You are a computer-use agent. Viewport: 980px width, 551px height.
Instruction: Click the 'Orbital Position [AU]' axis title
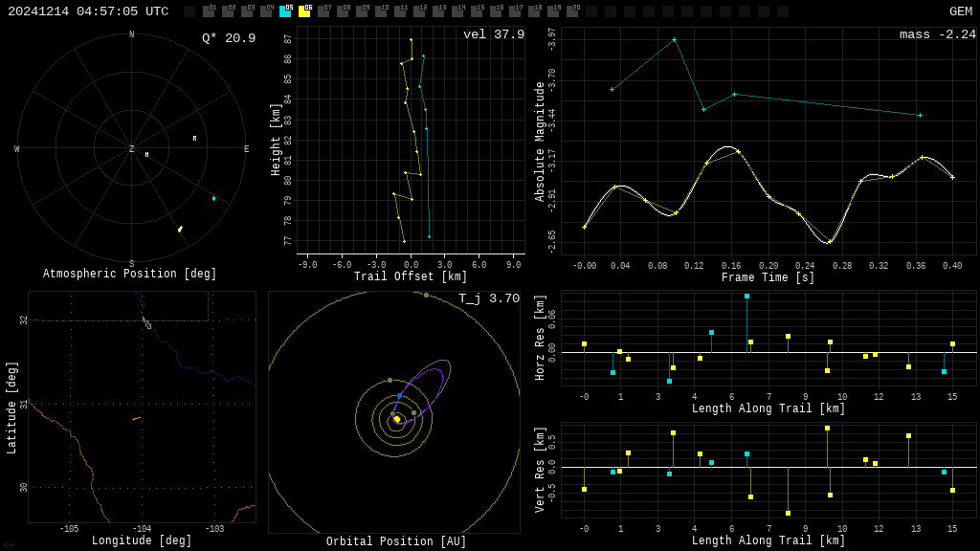(x=396, y=541)
